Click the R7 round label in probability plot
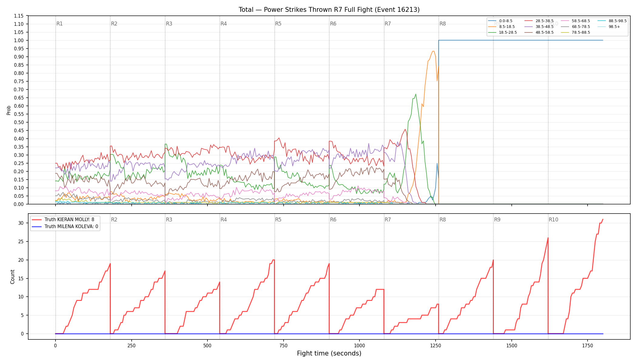 point(388,24)
